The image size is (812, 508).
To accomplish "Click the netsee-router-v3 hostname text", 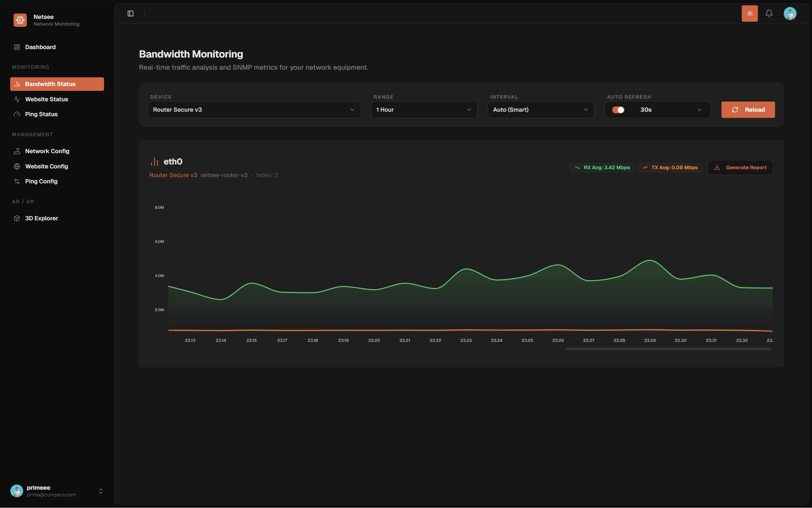I will (224, 175).
